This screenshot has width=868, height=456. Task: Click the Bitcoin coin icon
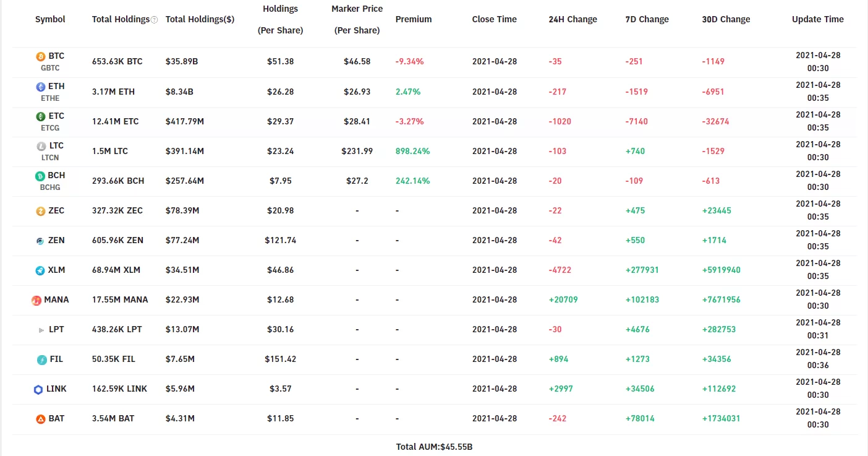[x=41, y=56]
